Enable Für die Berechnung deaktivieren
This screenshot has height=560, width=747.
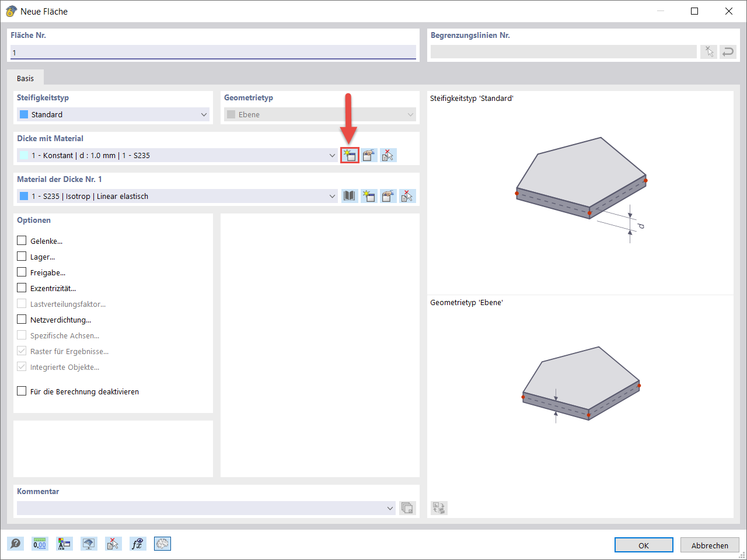point(22,391)
